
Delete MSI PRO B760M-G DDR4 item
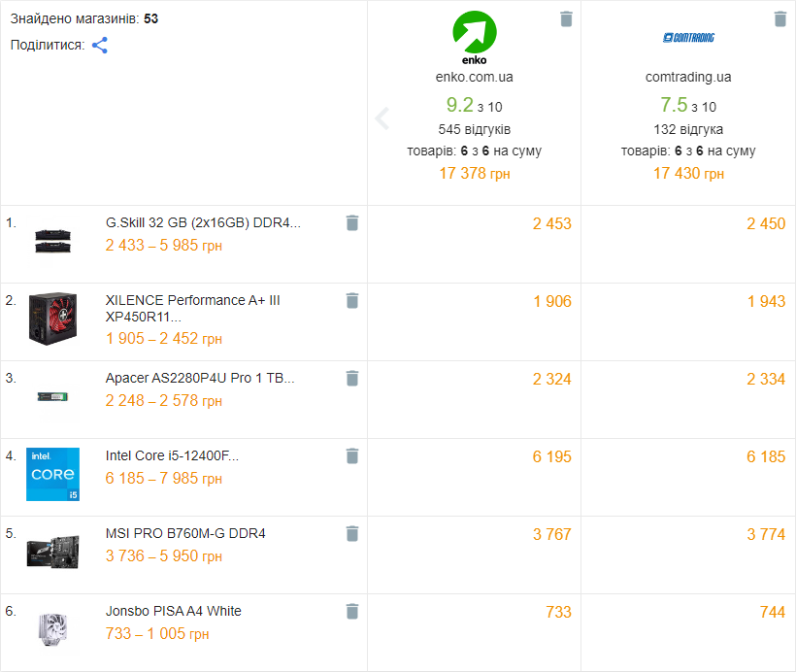tap(352, 534)
